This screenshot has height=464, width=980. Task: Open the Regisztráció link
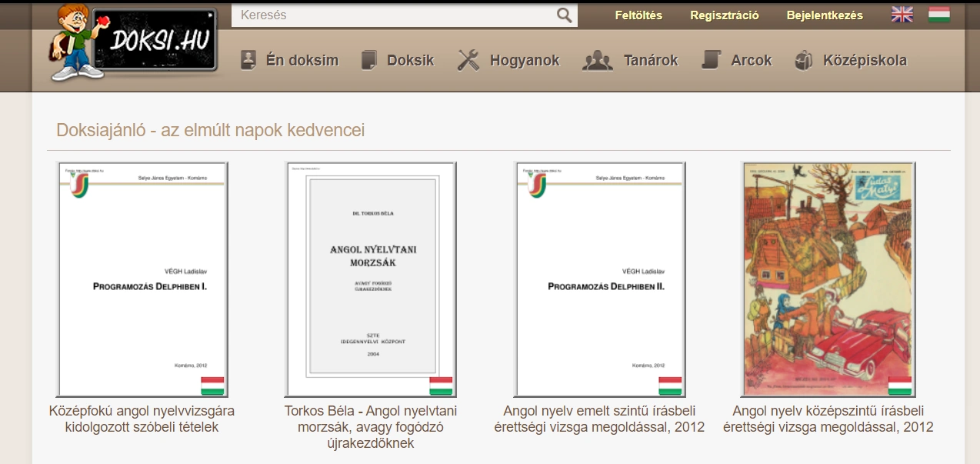724,15
